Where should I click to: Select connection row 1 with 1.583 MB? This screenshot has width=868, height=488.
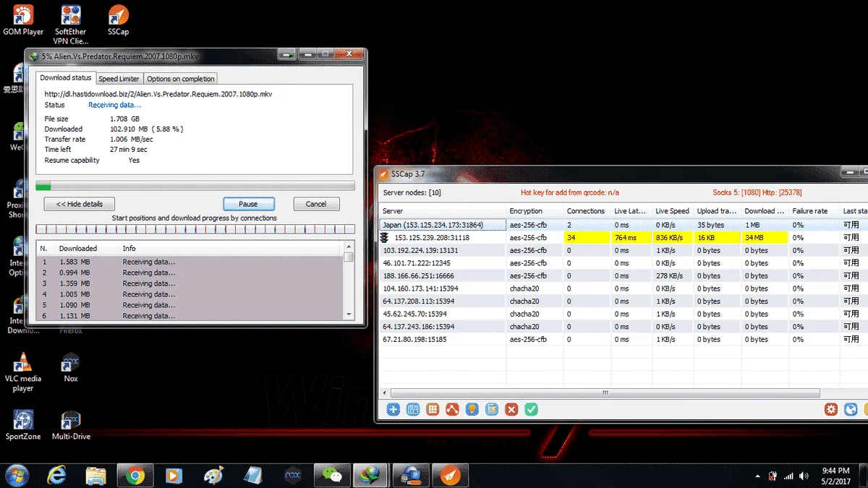pos(190,262)
